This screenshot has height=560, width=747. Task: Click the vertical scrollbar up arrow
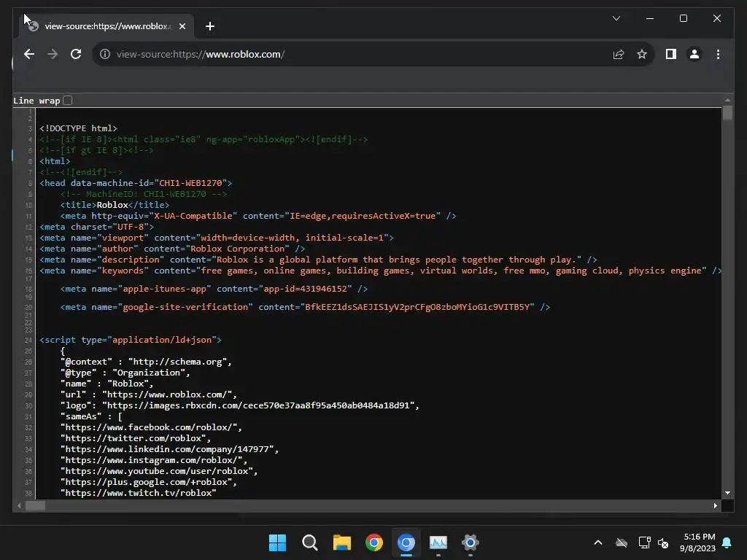[x=727, y=100]
